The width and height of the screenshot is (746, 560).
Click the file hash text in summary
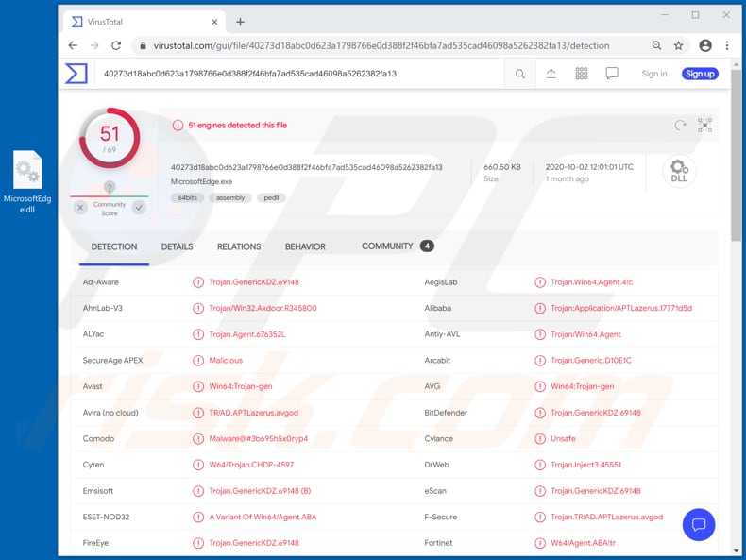[306, 167]
